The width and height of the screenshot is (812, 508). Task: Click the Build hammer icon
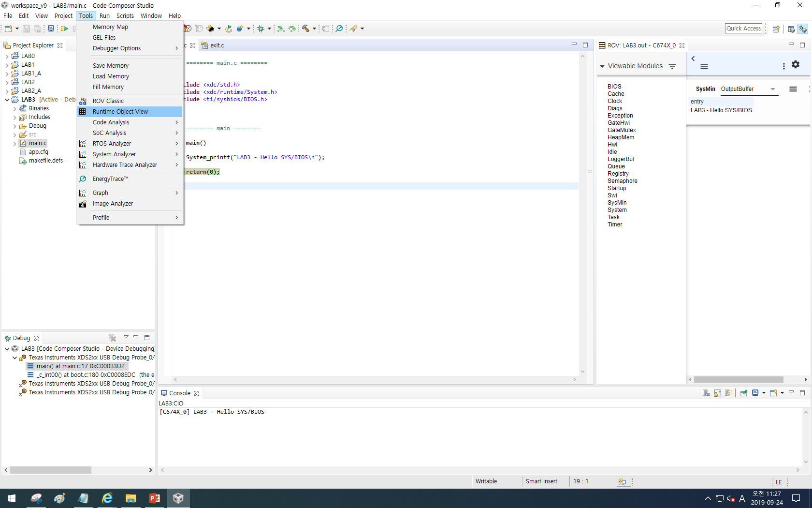pyautogui.click(x=305, y=29)
